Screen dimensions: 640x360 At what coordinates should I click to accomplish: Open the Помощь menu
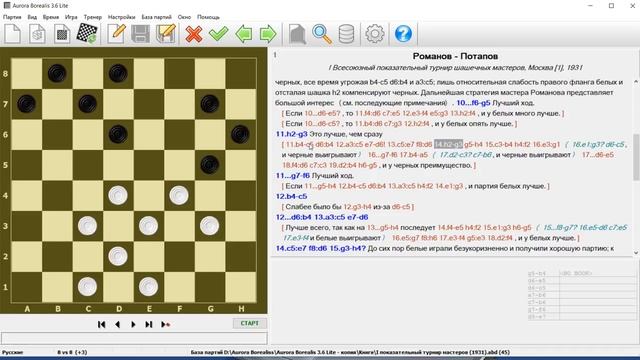click(208, 17)
